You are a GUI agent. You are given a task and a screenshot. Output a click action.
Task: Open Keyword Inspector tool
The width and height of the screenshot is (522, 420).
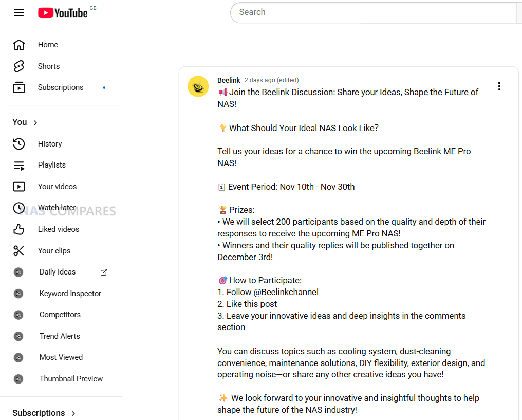pos(70,294)
